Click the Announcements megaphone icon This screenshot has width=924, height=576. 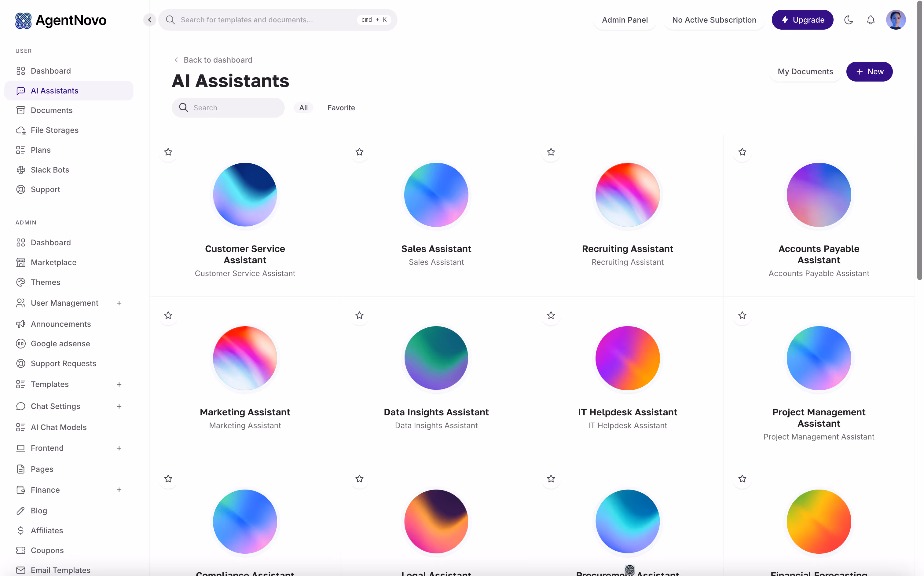pyautogui.click(x=20, y=324)
